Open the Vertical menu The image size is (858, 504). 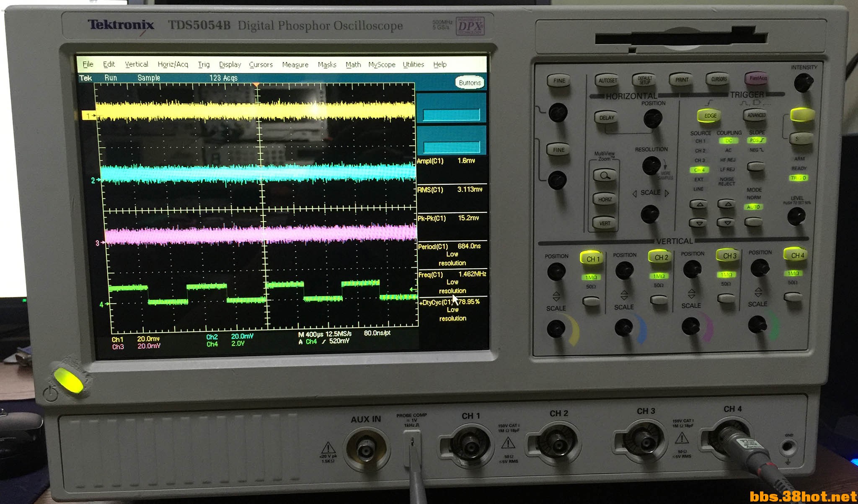click(x=137, y=64)
